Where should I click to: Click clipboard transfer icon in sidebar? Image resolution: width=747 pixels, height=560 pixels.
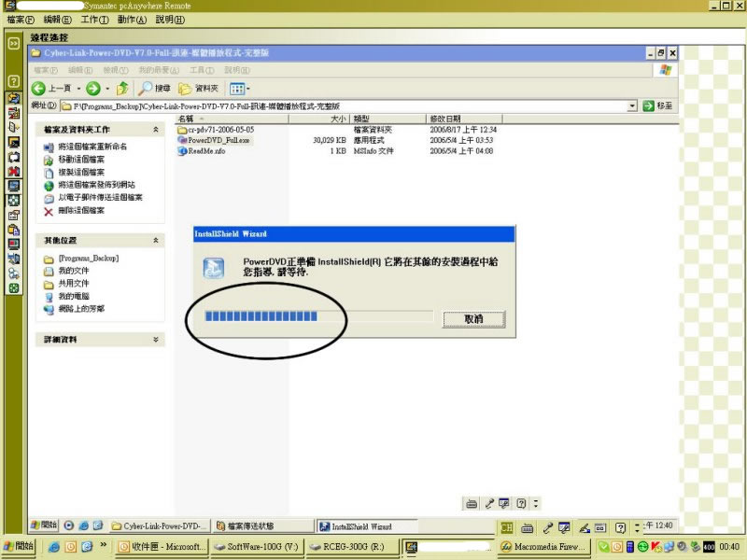pyautogui.click(x=14, y=230)
